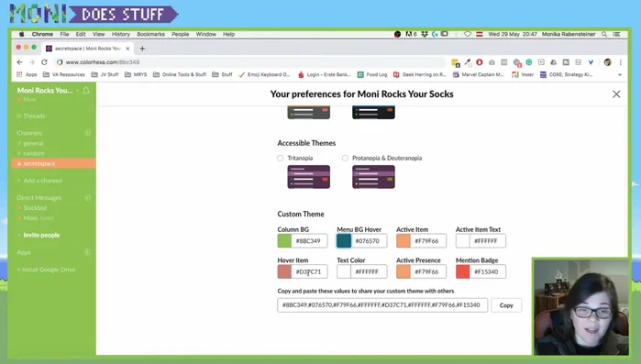Open the Chrome three-dot menu
This screenshot has height=364, width=641.
620,62
